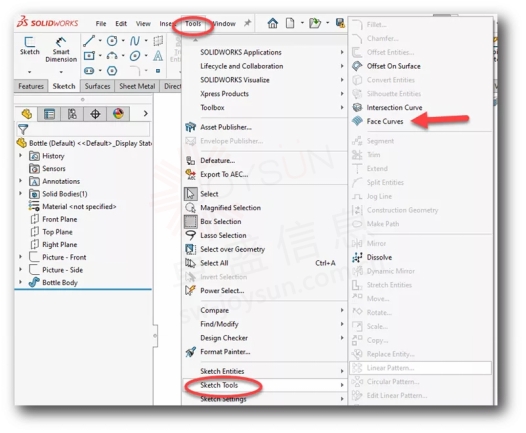Select the Corner Rectangle tool

point(89,55)
